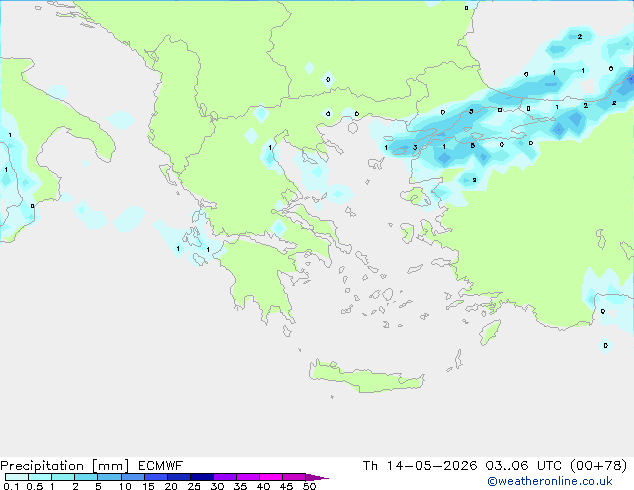This screenshot has width=634, height=490.
Task: Select the 15–20 mm legend color swatch
Action: pos(155,477)
